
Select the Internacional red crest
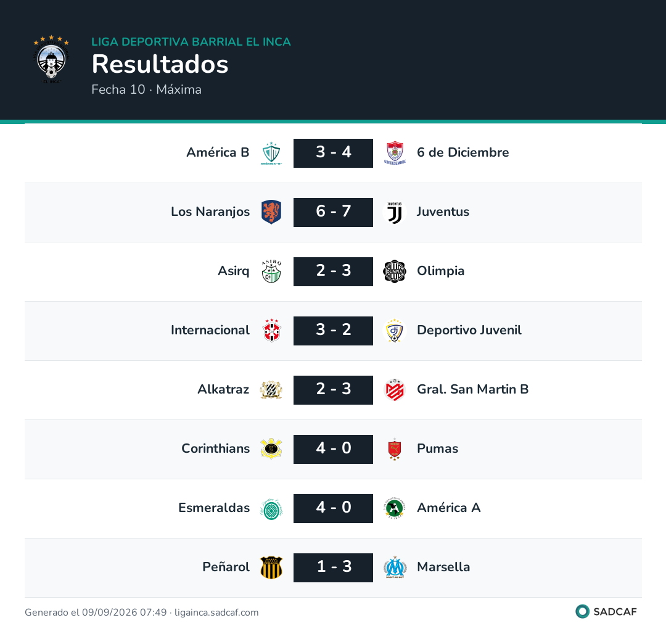coord(271,331)
